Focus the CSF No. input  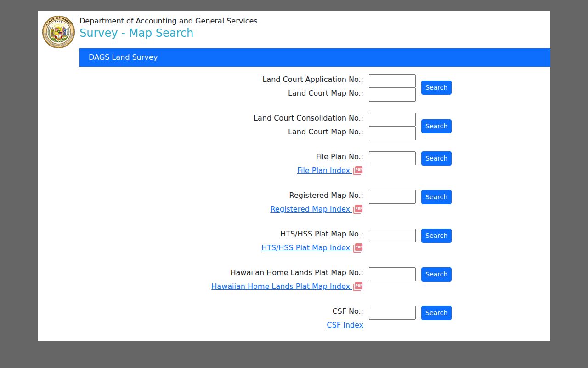click(x=392, y=313)
